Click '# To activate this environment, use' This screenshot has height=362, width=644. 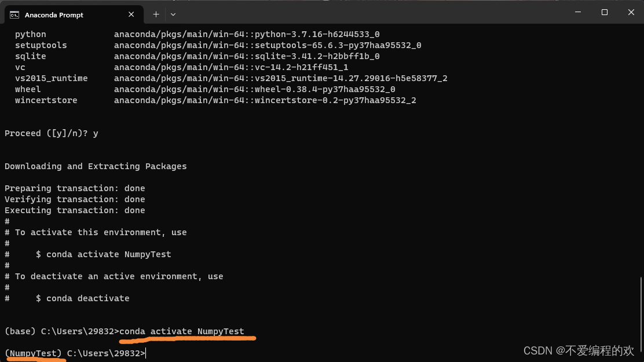coord(96,233)
